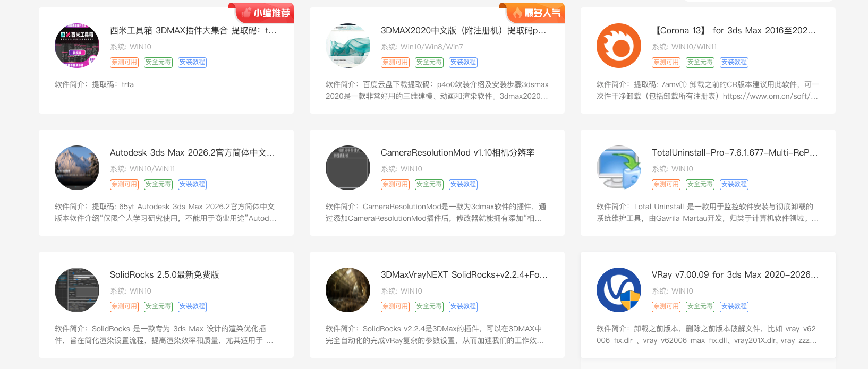Click 亲测可用 tag on Corona 13 card
The image size is (868, 369).
click(x=666, y=62)
